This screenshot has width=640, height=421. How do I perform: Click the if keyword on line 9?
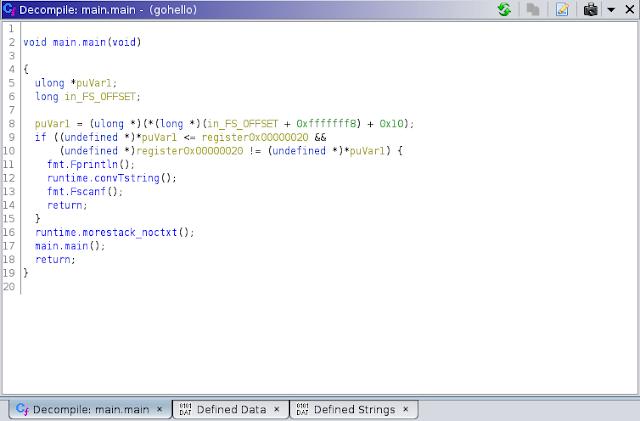point(41,137)
